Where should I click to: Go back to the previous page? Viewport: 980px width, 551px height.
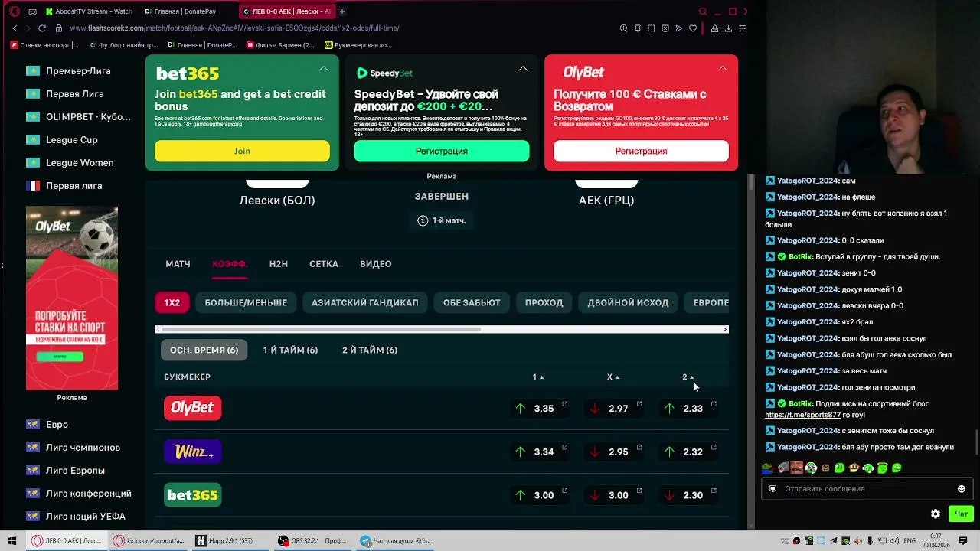15,28
